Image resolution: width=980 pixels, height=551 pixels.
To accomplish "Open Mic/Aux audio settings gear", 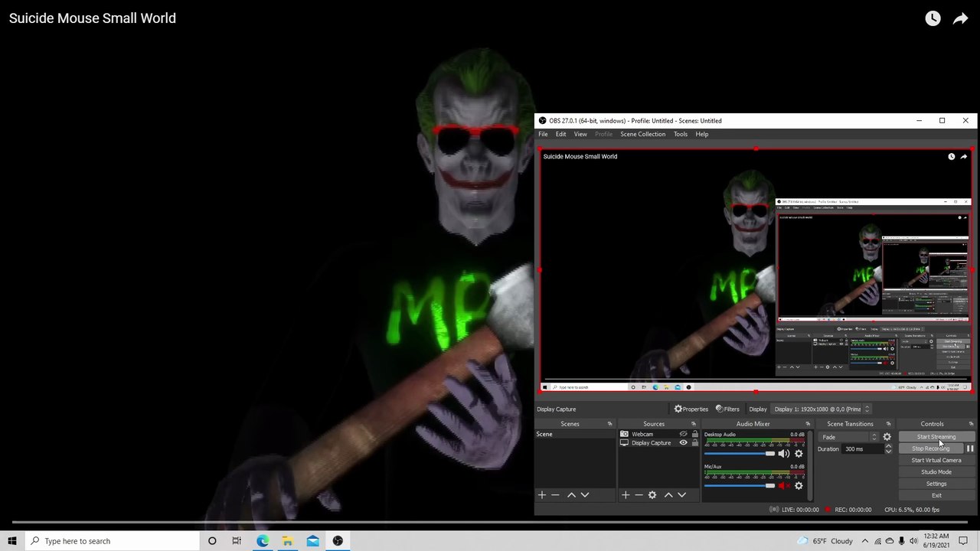I will [x=799, y=486].
